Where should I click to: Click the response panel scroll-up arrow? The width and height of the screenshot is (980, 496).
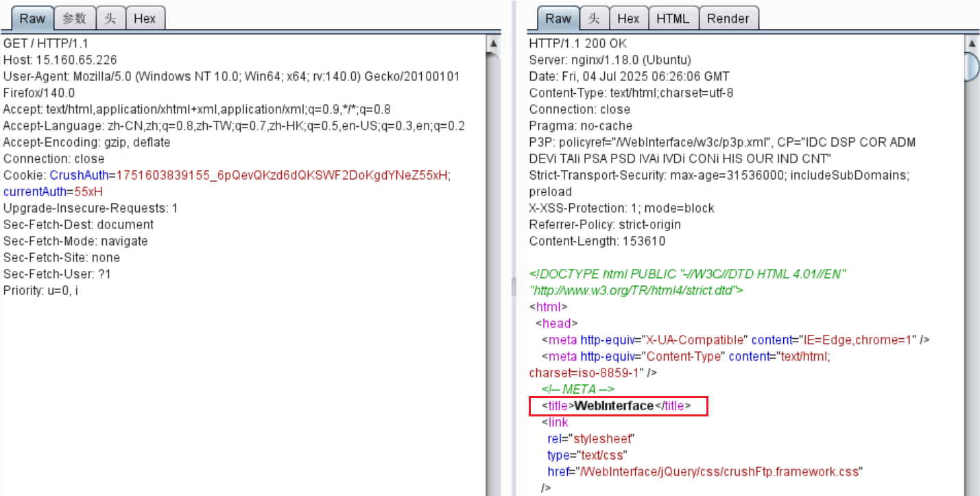972,44
